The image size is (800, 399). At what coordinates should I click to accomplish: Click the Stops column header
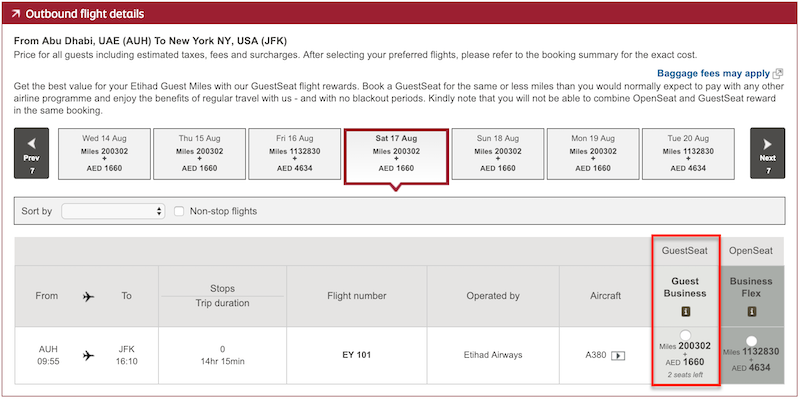(222, 289)
